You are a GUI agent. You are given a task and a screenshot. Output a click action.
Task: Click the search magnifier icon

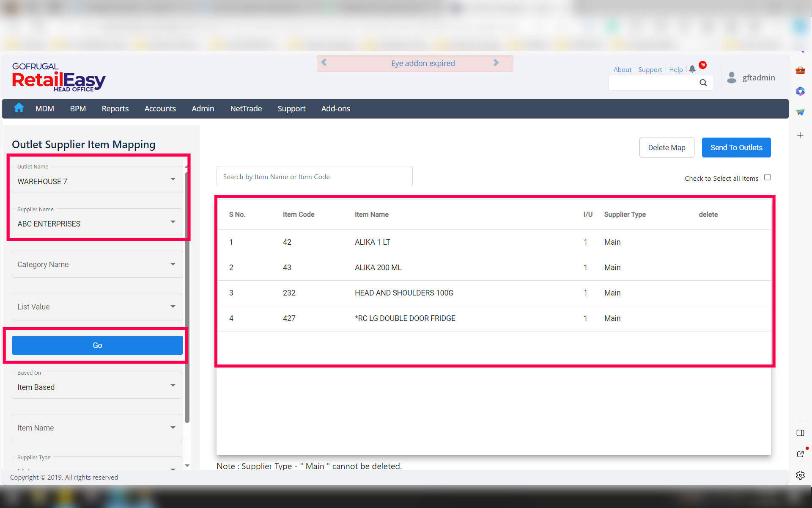(x=703, y=83)
